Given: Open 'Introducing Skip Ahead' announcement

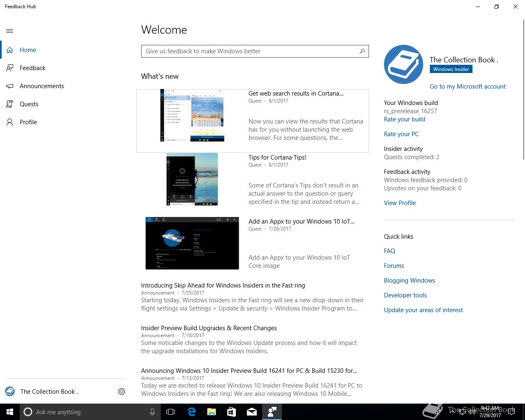Looking at the screenshot, I should 223,285.
